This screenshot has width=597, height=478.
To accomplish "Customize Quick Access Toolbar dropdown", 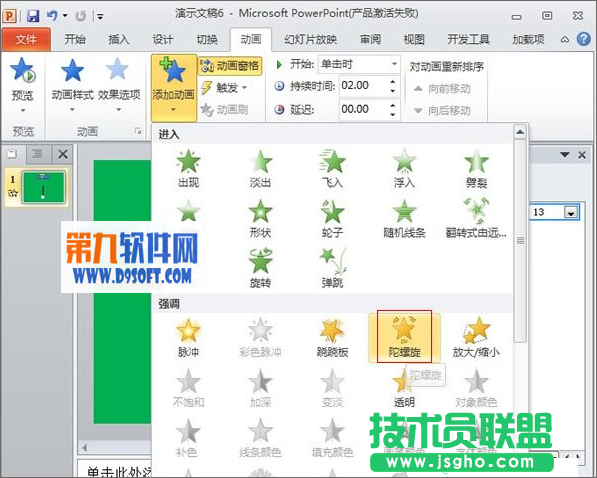I will point(100,16).
